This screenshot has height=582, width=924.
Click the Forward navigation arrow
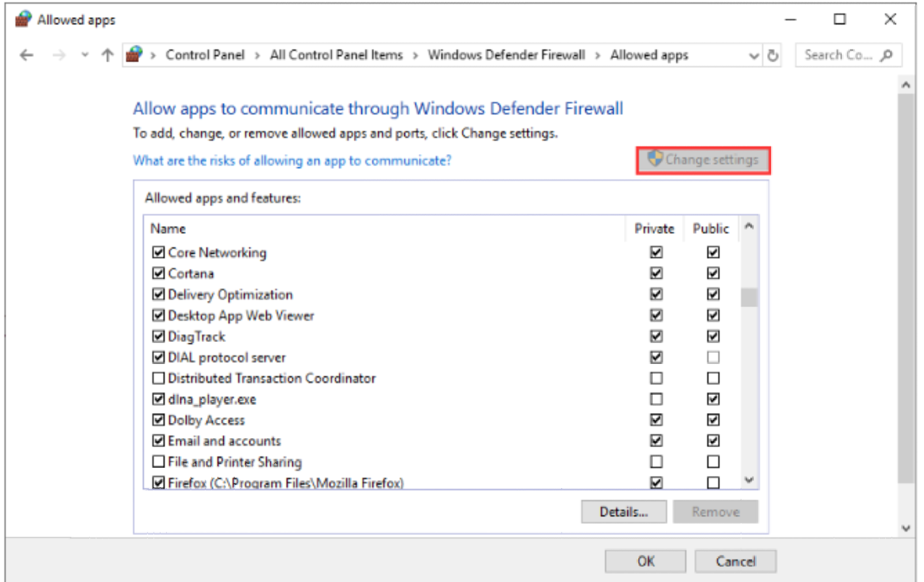tap(59, 55)
